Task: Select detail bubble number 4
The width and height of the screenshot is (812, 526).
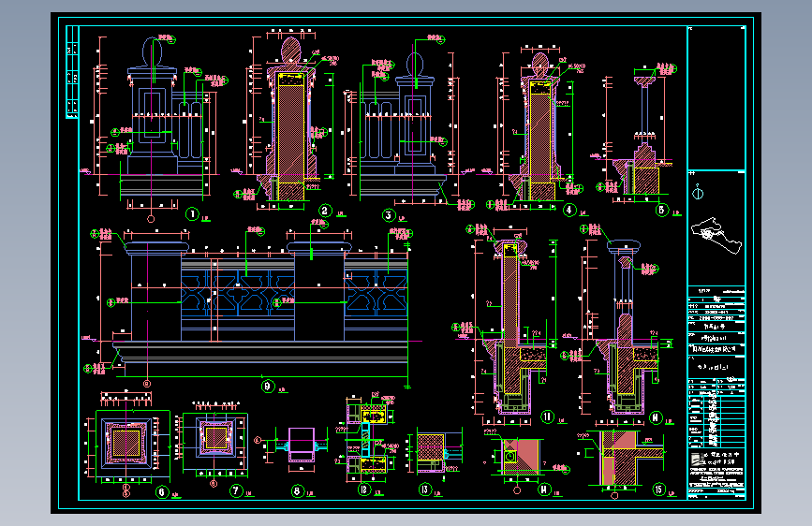Action: pos(569,210)
